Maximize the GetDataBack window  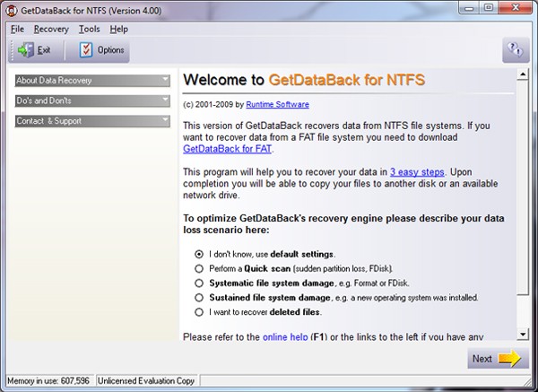tap(489, 8)
